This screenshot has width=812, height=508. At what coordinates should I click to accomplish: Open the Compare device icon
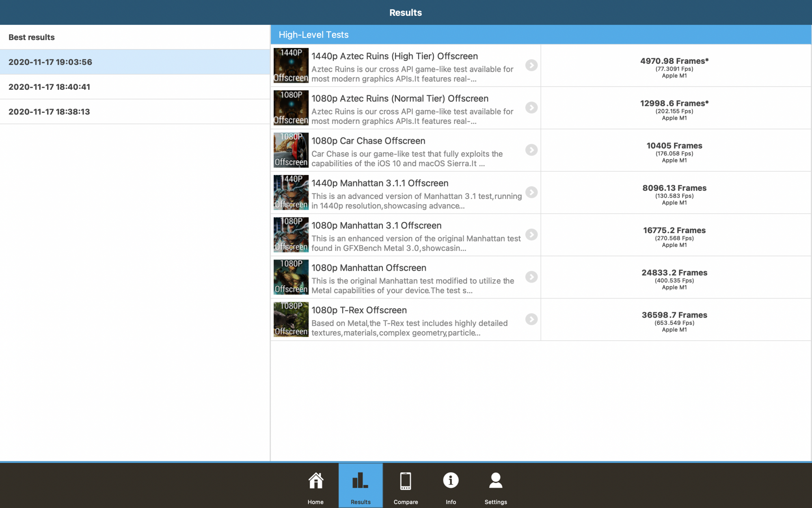406,482
